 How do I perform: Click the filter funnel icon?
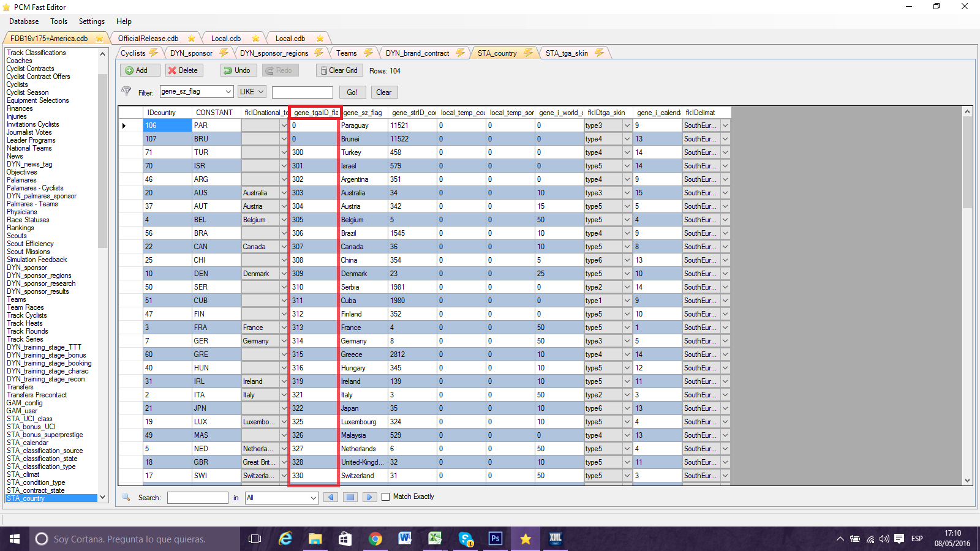coord(126,92)
